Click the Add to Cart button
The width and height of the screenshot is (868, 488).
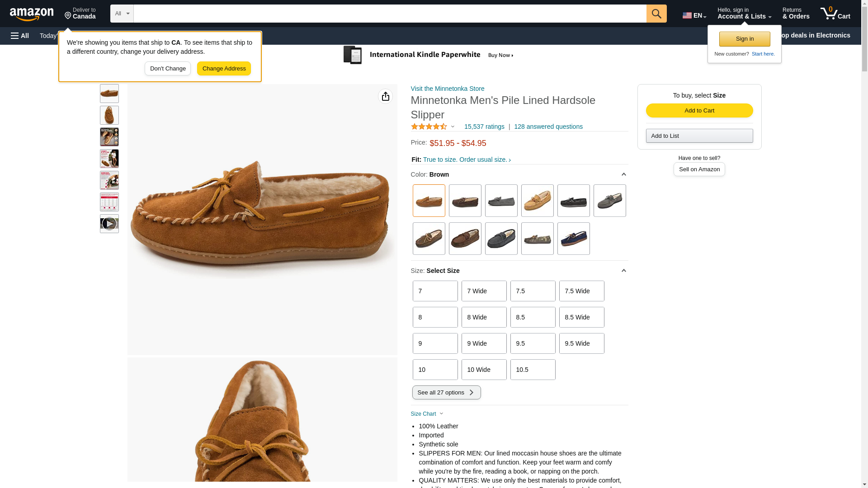[x=699, y=111]
